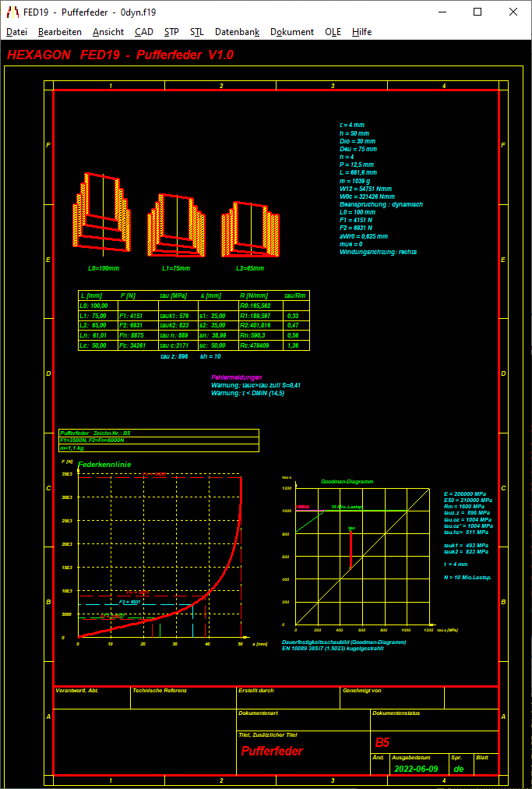Open the Ansicht menu

coord(108,32)
